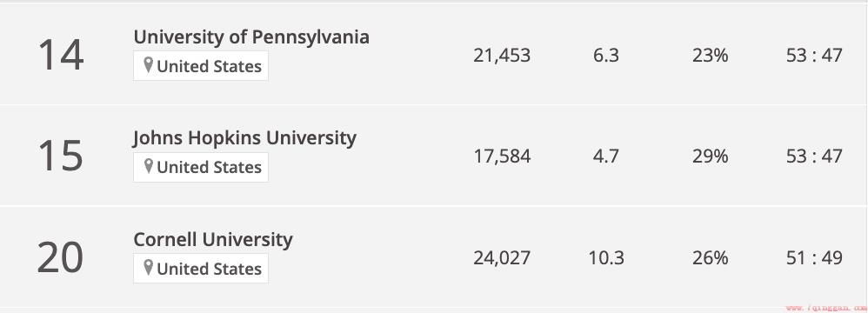Click student count 24,027
The width and height of the screenshot is (868, 313).
click(x=502, y=257)
